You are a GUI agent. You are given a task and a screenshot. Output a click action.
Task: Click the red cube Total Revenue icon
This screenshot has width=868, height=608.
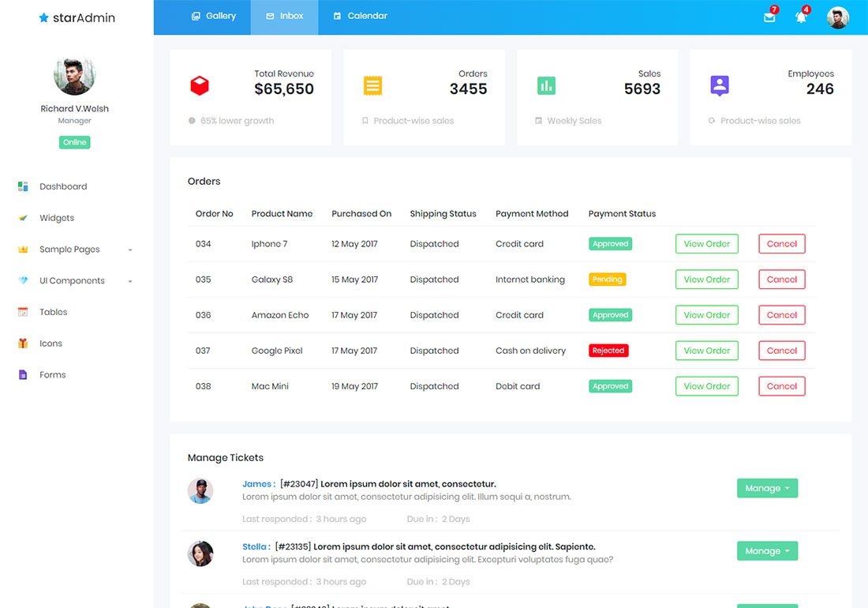[200, 85]
